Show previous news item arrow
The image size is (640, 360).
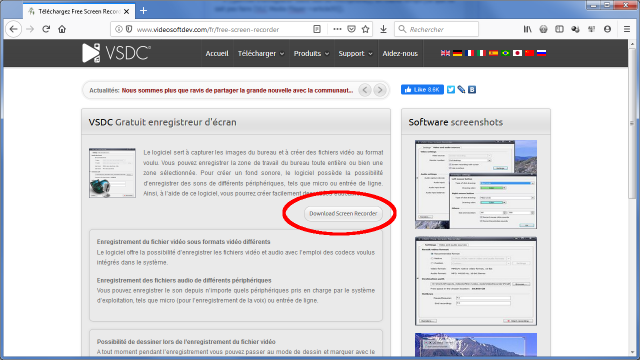365,90
